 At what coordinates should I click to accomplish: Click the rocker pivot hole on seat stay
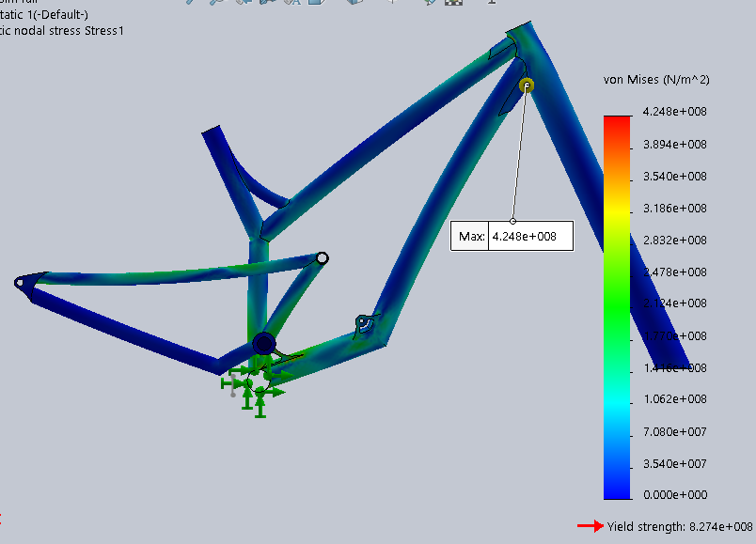[323, 258]
